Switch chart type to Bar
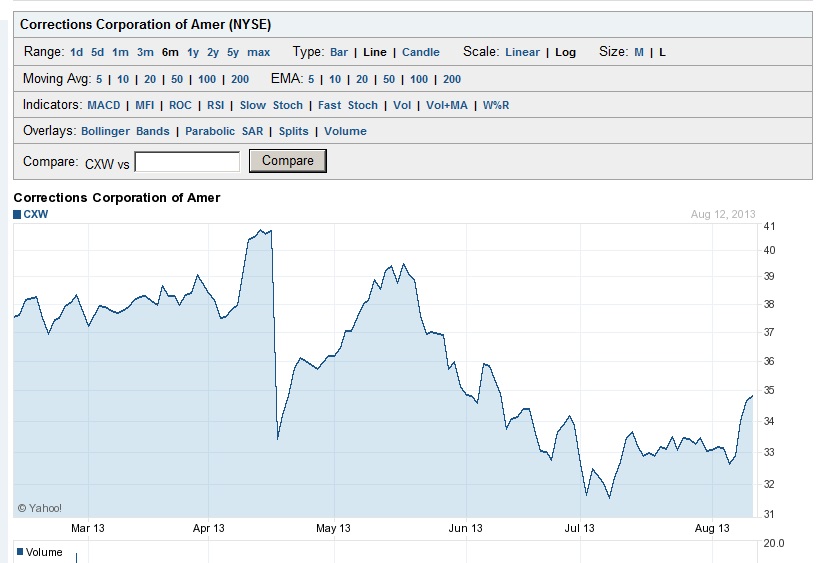823x563 pixels. 339,52
